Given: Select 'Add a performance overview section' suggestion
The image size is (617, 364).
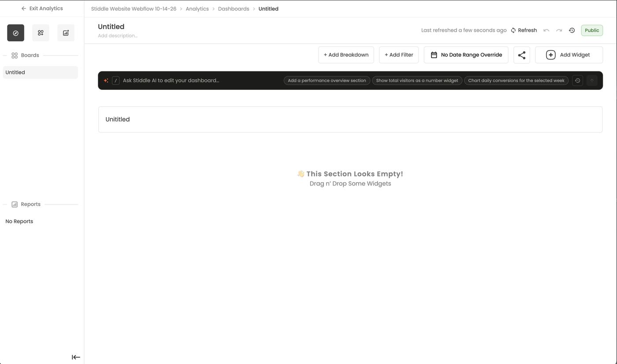Looking at the screenshot, I should (327, 81).
